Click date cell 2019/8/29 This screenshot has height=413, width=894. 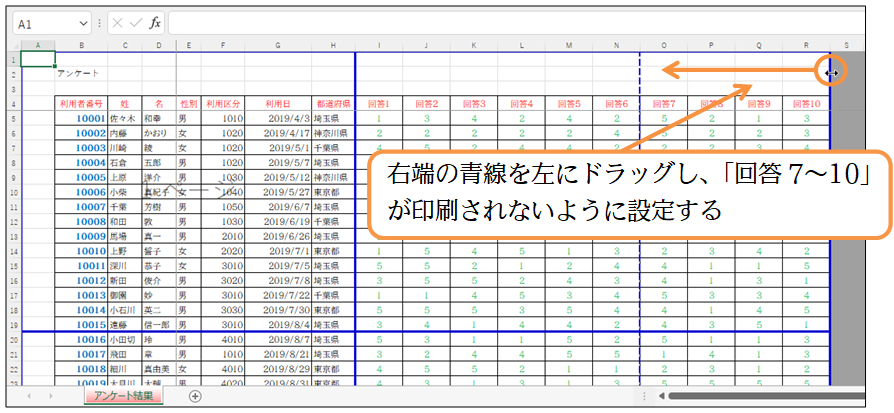tap(278, 369)
